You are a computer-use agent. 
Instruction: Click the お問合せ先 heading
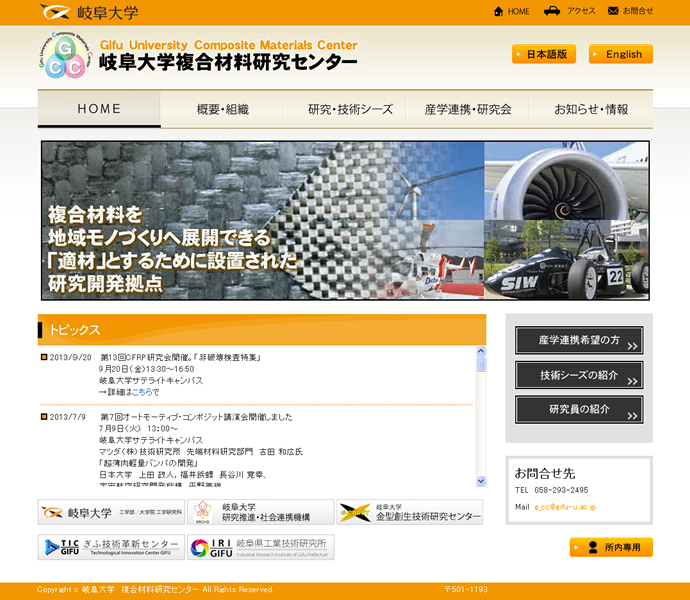545,474
